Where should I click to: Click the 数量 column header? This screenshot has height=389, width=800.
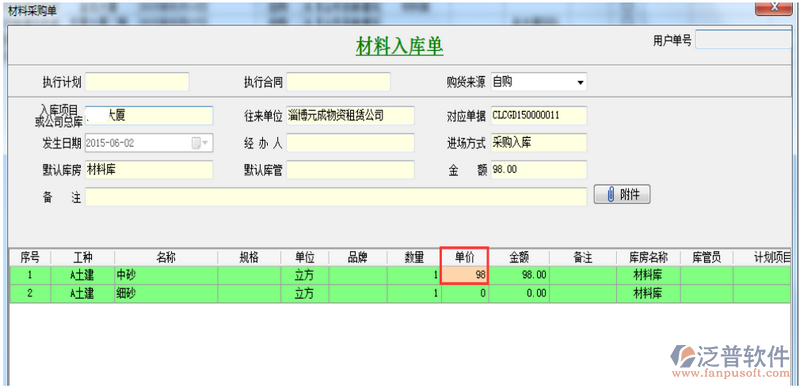click(x=414, y=258)
